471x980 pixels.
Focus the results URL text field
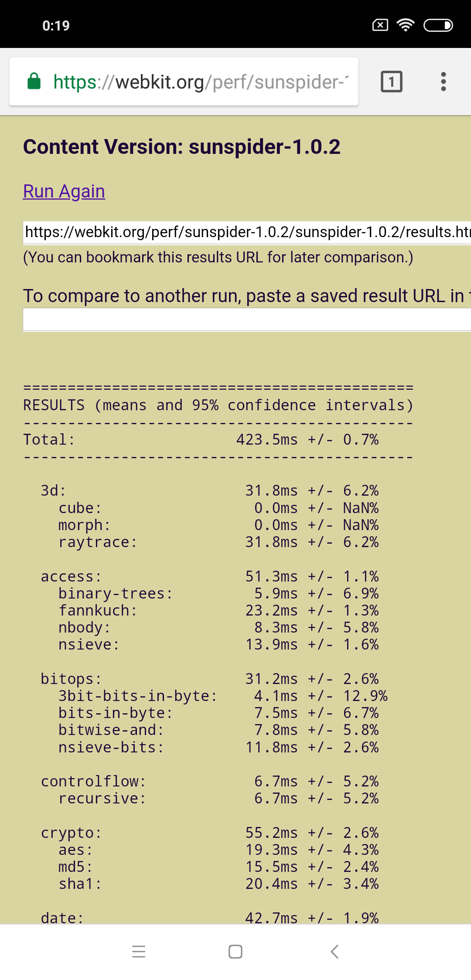point(247,232)
